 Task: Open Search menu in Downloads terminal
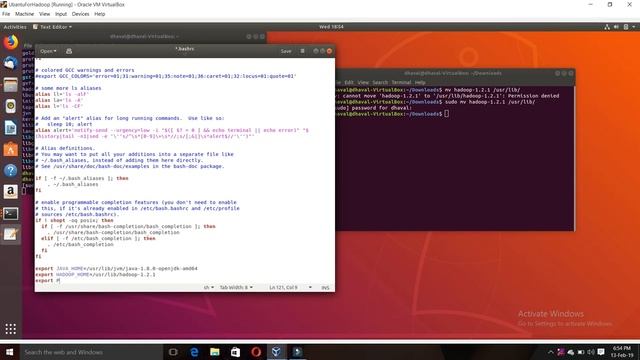point(380,82)
